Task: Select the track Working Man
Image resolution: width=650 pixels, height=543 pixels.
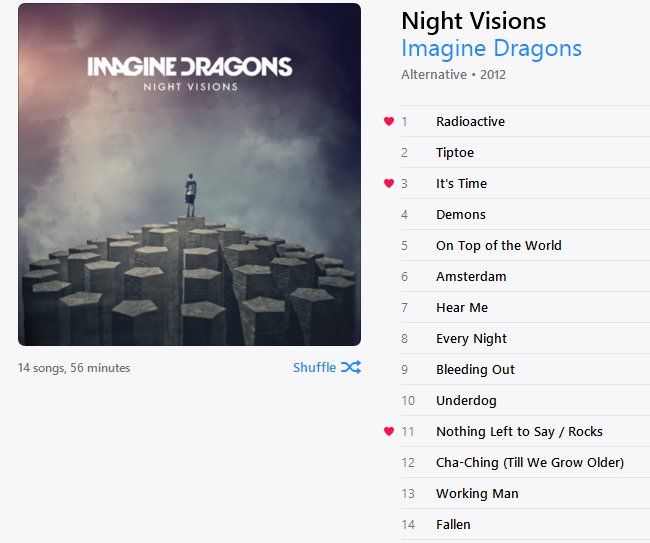Action: 525,494
